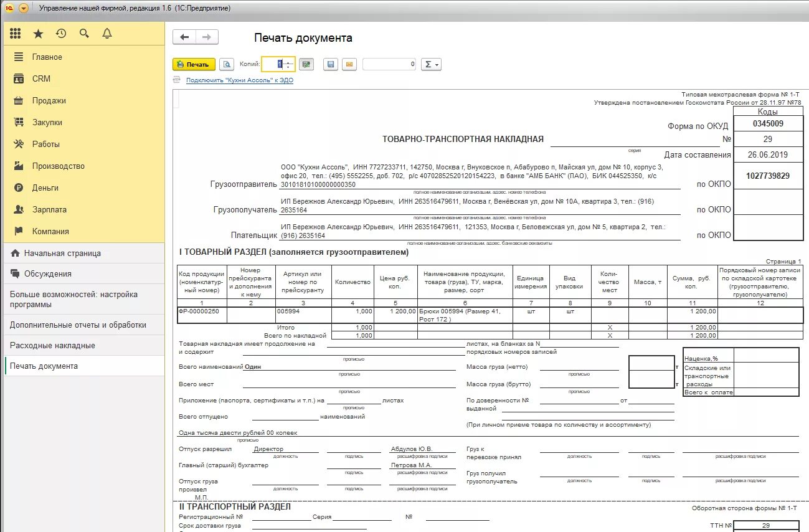Click Одна тысяча двести рублей 00 копеек
809x532 pixels.
[x=238, y=432]
